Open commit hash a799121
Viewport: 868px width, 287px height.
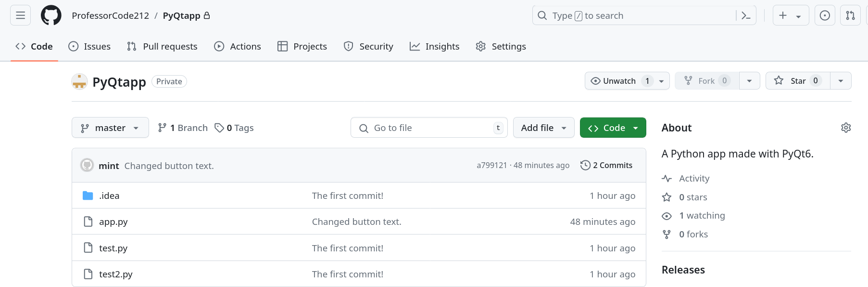[492, 165]
